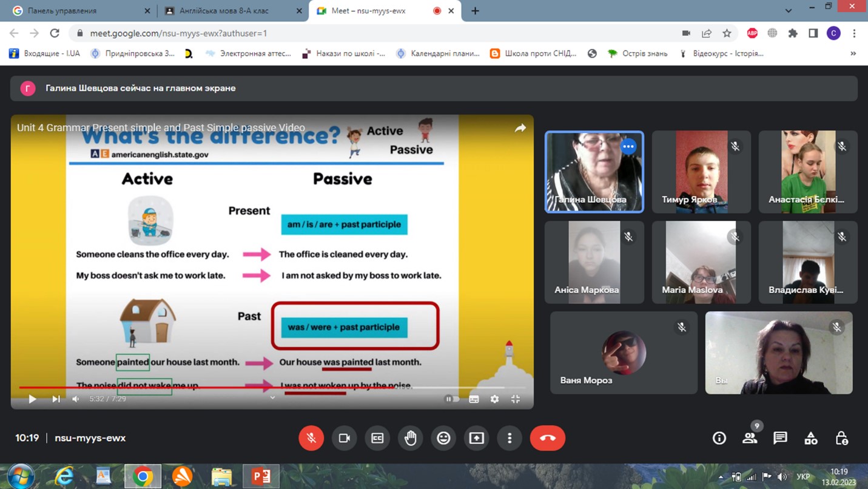This screenshot has width=868, height=489.
Task: Click the video share arrow icon
Action: [x=520, y=128]
